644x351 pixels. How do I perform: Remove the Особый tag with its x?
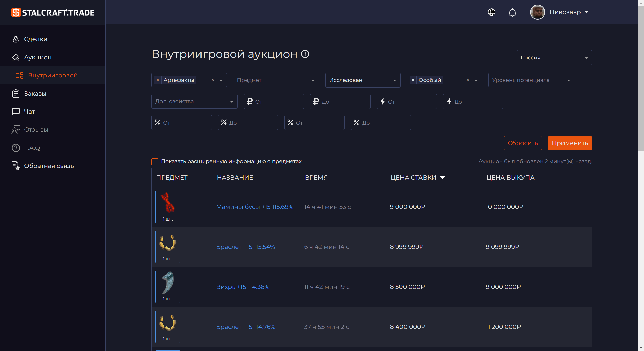(413, 80)
